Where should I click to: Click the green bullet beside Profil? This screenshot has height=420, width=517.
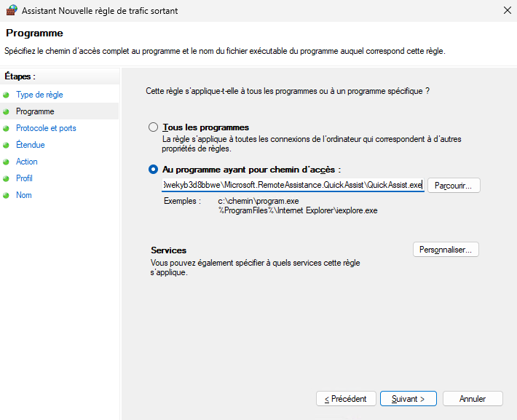tap(7, 179)
